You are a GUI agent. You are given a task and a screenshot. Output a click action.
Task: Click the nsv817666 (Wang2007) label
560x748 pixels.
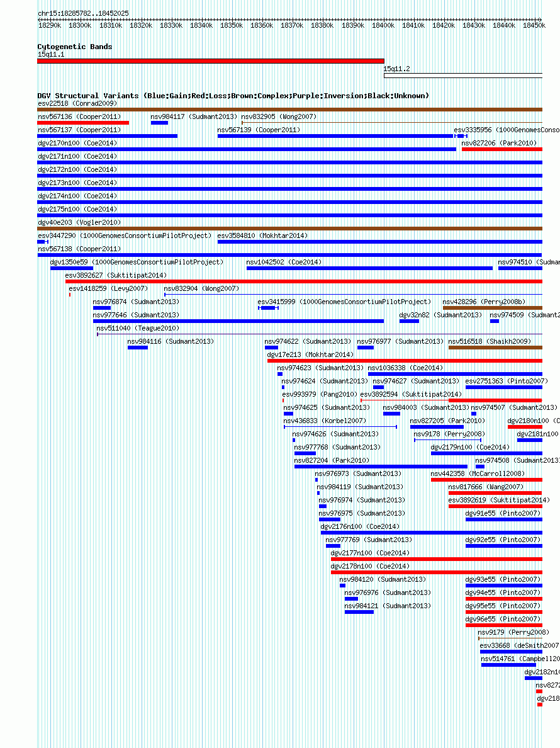tap(486, 487)
